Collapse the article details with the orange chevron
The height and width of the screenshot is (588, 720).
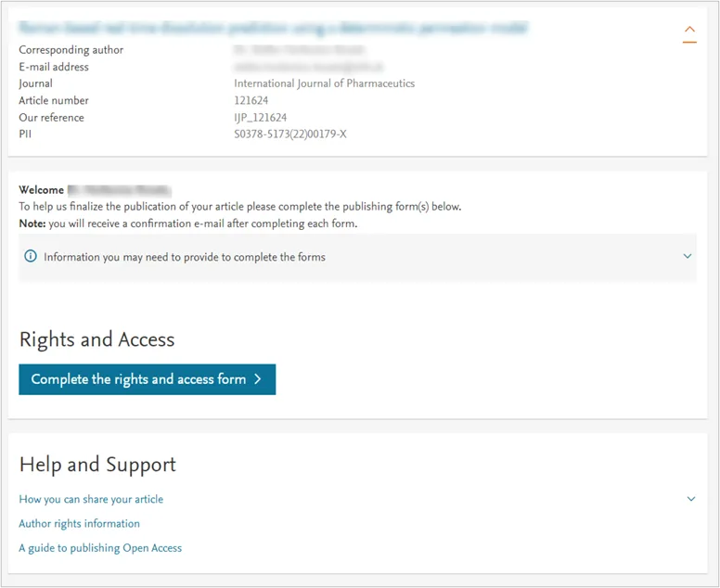pos(689,34)
